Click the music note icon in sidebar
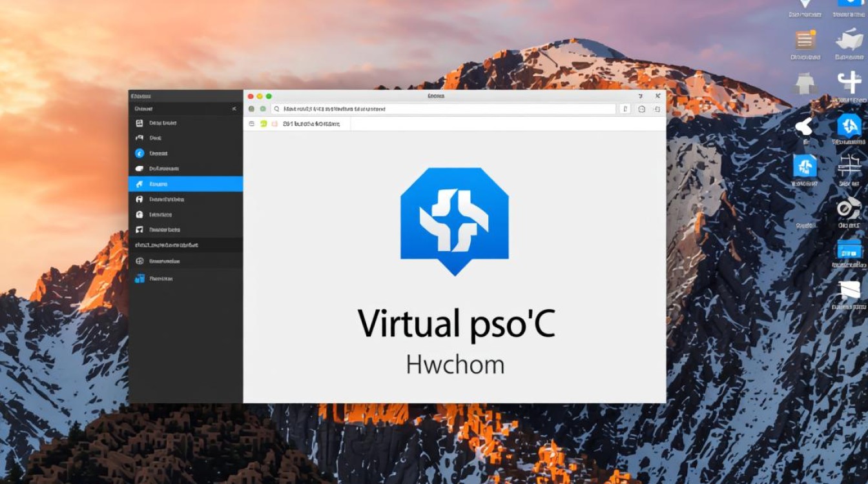The height and width of the screenshot is (484, 868). (x=139, y=230)
